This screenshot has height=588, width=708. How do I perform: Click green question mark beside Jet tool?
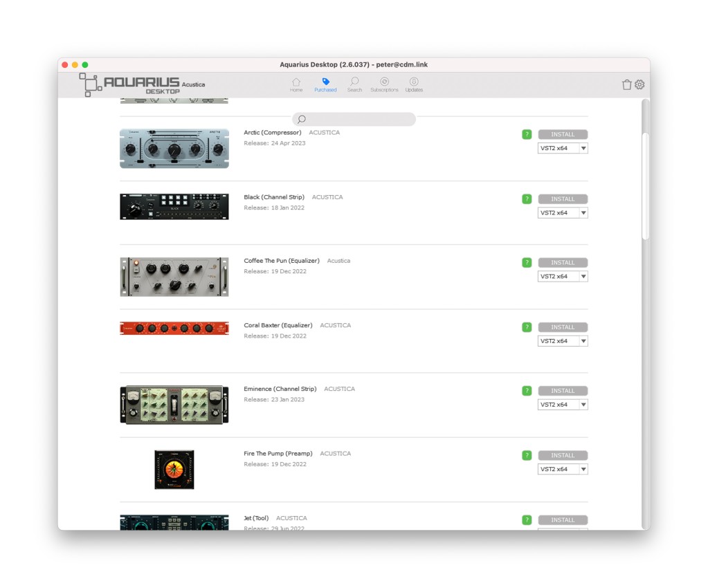tap(527, 520)
